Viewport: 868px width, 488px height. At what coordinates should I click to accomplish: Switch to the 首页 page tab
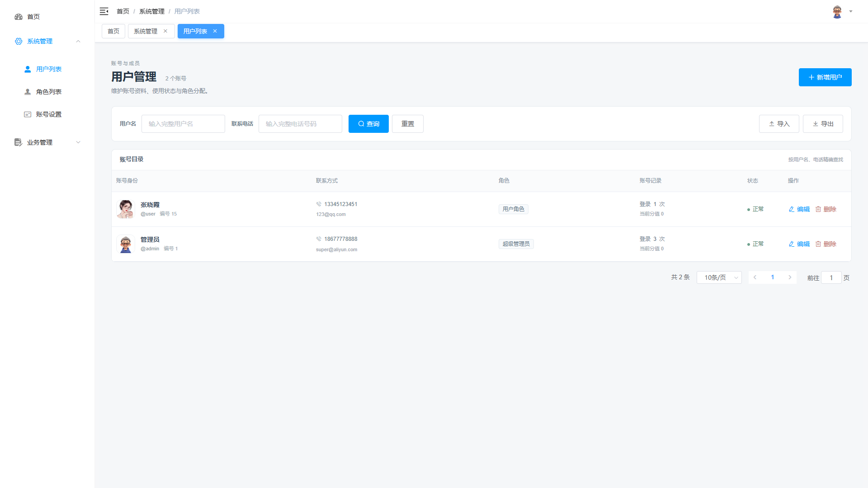pos(113,31)
